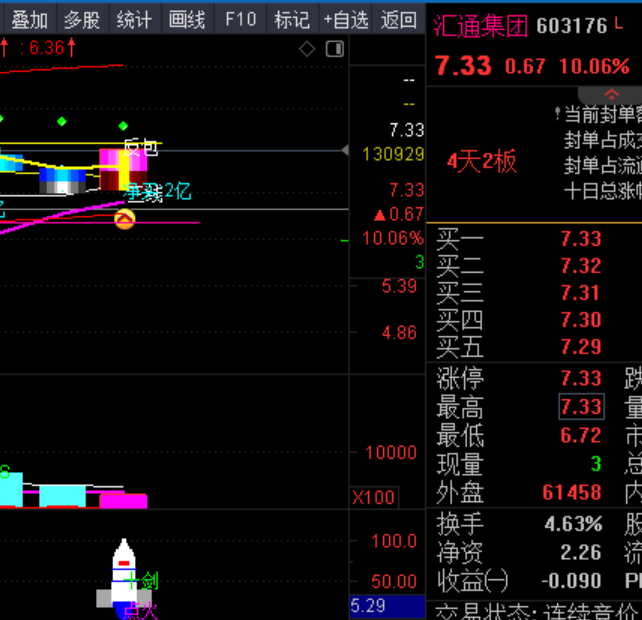
Task: Click the gray triangle price pointer
Action: coord(346,150)
